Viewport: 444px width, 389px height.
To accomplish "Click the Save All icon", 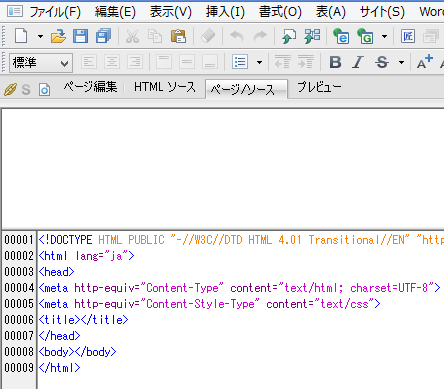I will [103, 36].
